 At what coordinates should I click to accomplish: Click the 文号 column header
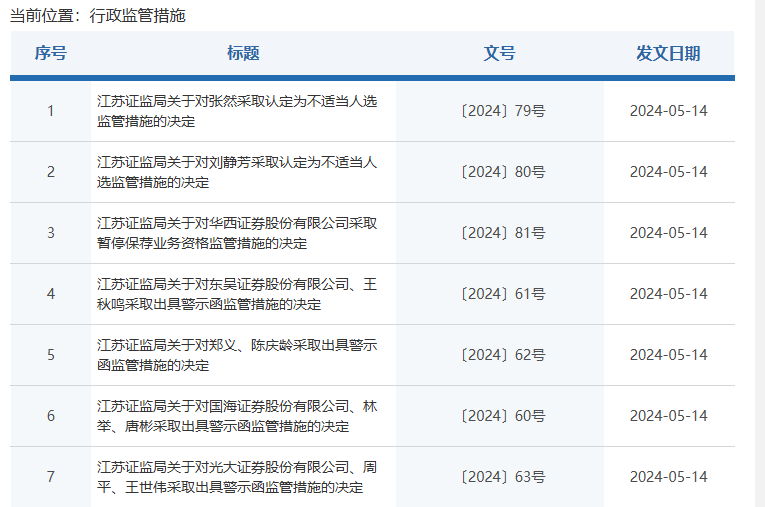point(500,53)
